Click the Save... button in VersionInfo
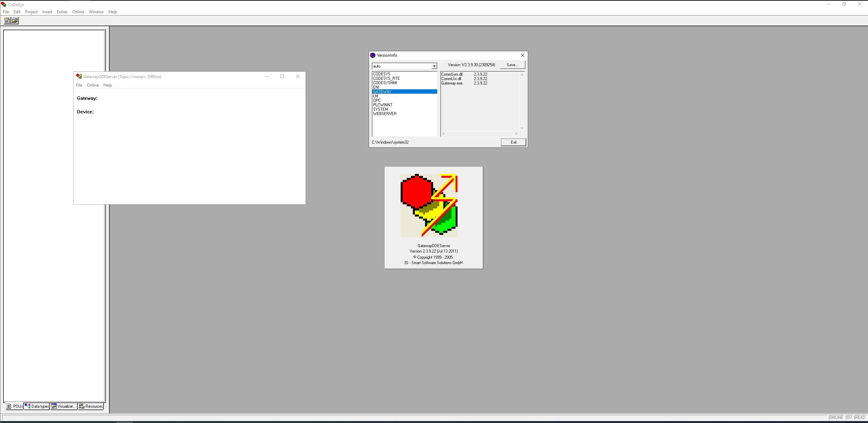 (x=512, y=65)
